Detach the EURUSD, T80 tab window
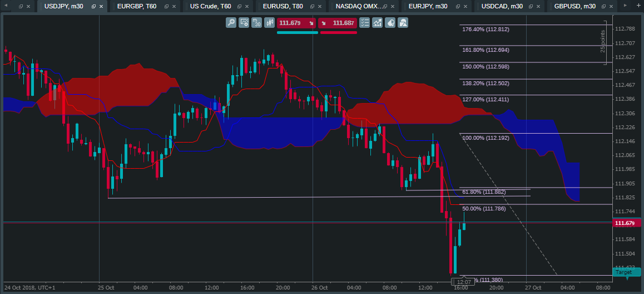Image resolution: width=644 pixels, height=294 pixels. click(x=313, y=7)
